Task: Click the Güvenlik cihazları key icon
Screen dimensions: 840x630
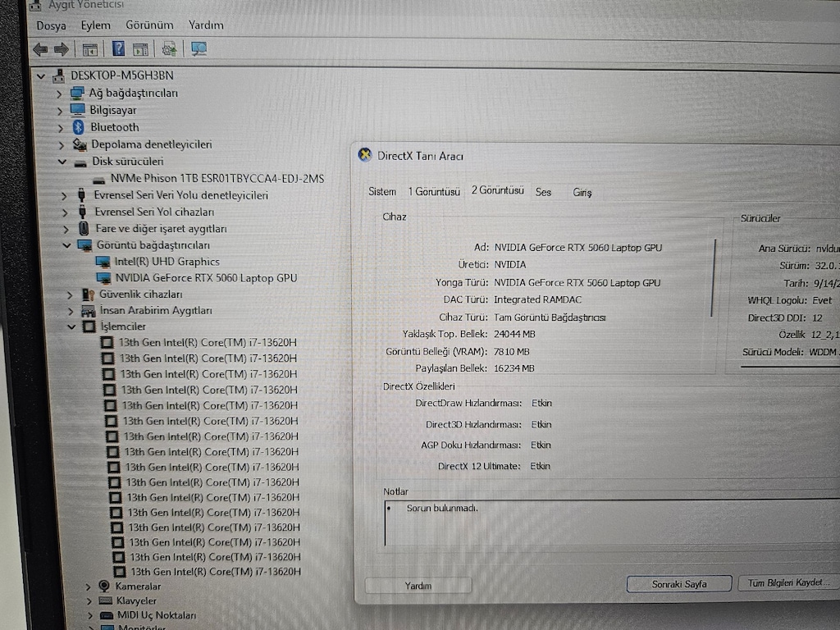Action: click(89, 294)
